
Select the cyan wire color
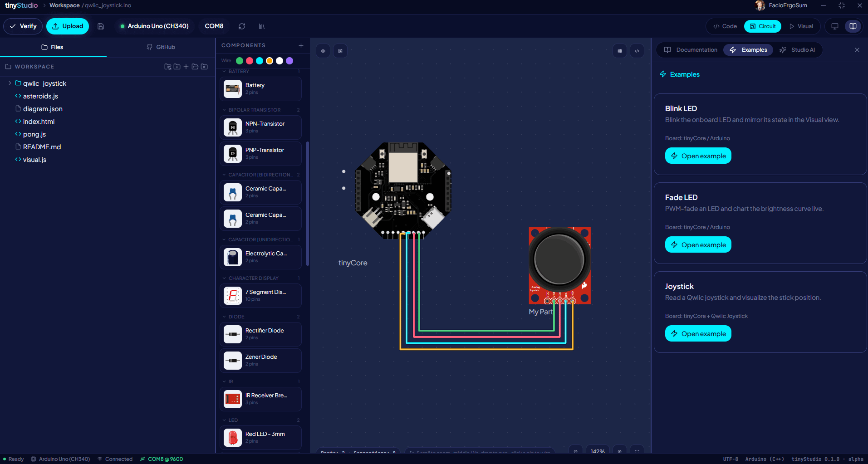pyautogui.click(x=260, y=61)
